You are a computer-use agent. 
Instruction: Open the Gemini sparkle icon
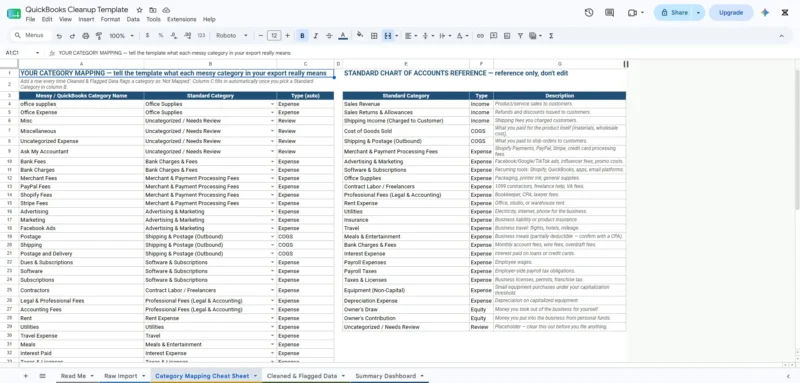coord(765,13)
